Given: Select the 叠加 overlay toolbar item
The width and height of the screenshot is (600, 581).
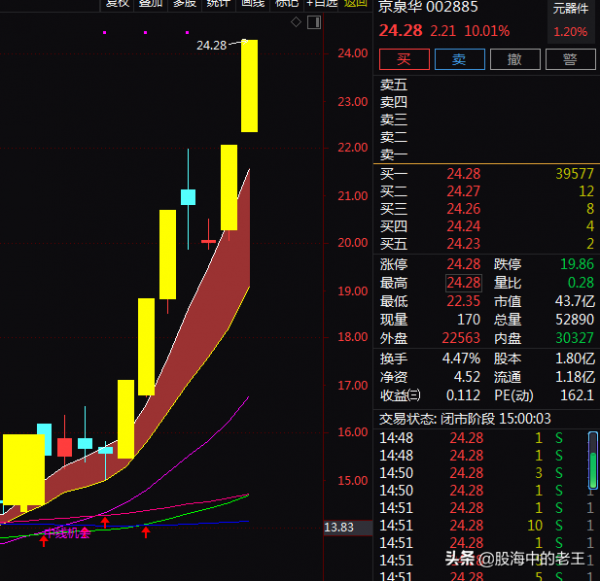Looking at the screenshot, I should click(x=151, y=4).
